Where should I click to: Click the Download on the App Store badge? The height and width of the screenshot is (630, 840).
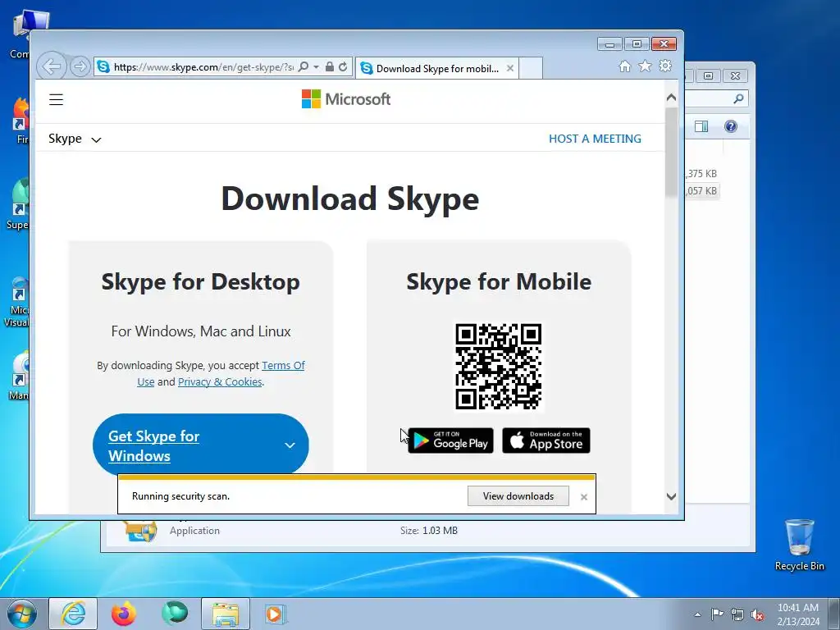click(546, 441)
